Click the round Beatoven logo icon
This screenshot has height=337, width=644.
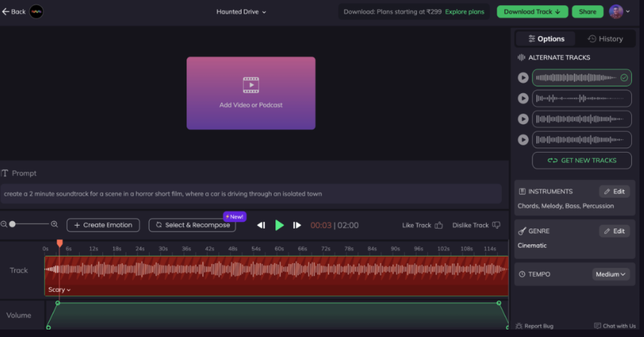click(36, 11)
